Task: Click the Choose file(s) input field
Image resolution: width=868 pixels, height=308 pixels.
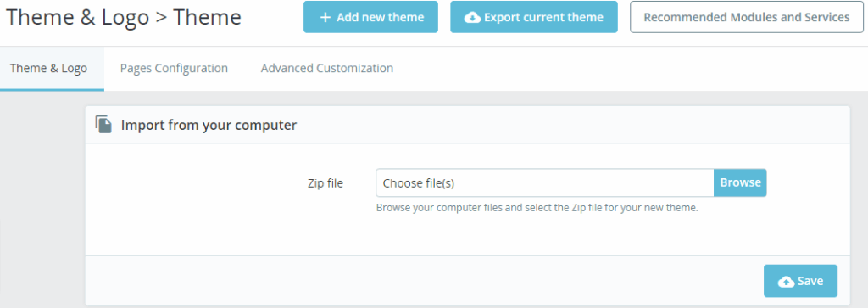Action: pos(545,182)
